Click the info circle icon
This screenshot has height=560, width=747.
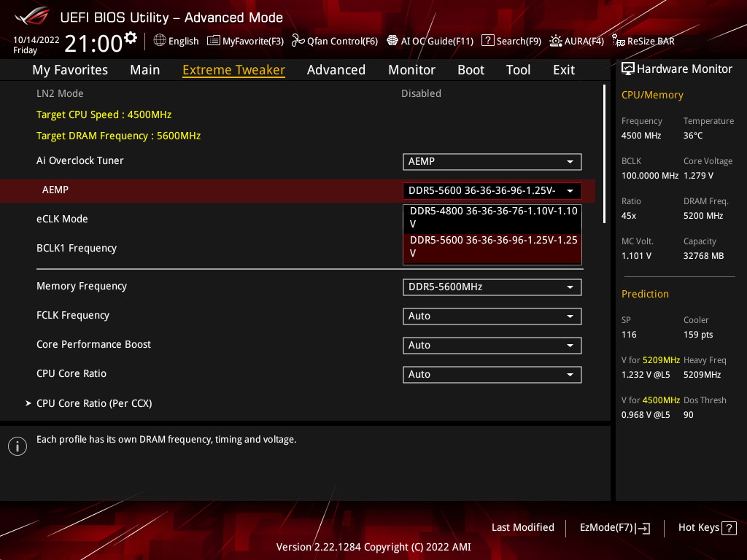coord(18,446)
